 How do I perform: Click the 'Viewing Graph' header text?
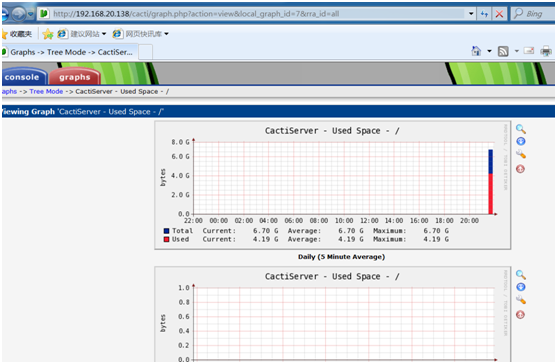pyautogui.click(x=28, y=112)
